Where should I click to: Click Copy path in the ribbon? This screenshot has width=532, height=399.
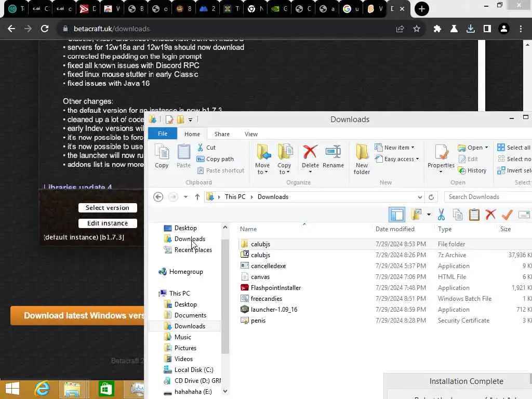pos(215,159)
